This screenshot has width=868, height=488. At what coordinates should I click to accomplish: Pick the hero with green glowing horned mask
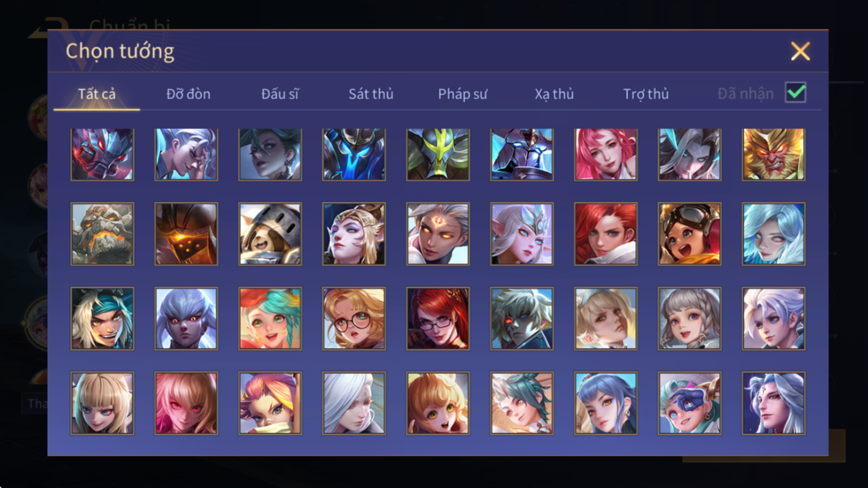click(438, 155)
